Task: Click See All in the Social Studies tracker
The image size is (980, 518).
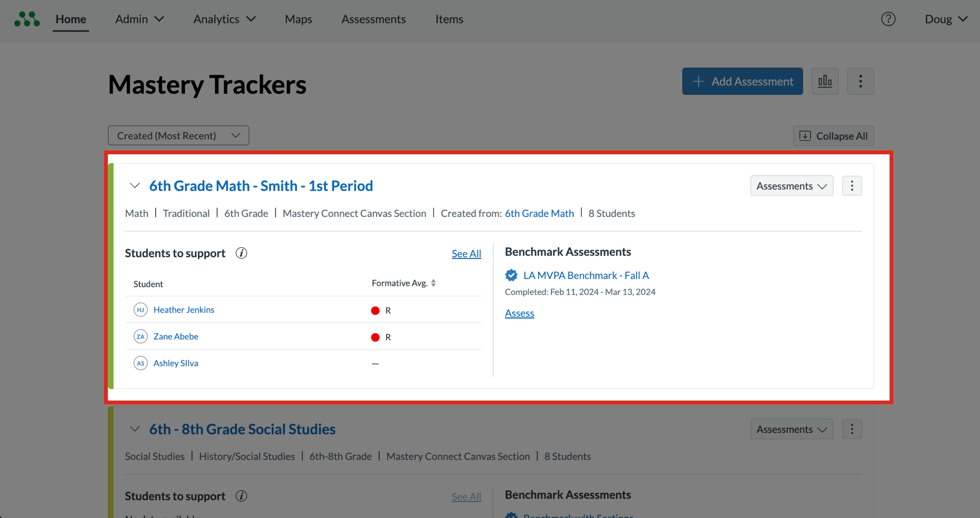Action: (x=466, y=496)
